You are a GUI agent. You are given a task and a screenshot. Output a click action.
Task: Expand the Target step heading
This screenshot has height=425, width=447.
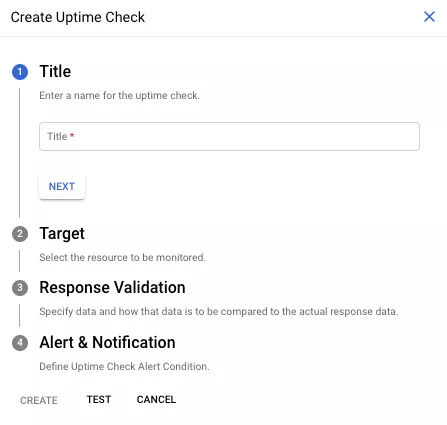pyautogui.click(x=62, y=233)
